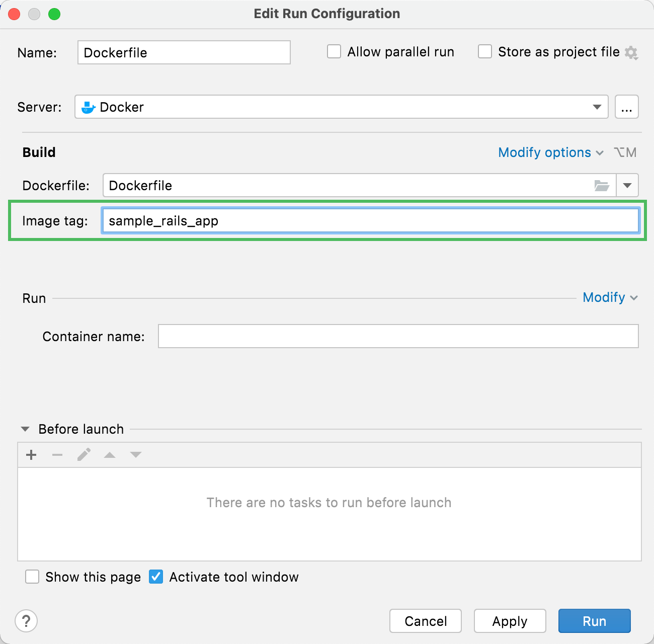The width and height of the screenshot is (654, 644).
Task: Open the Dockerfile field dropdown arrow
Action: [627, 185]
